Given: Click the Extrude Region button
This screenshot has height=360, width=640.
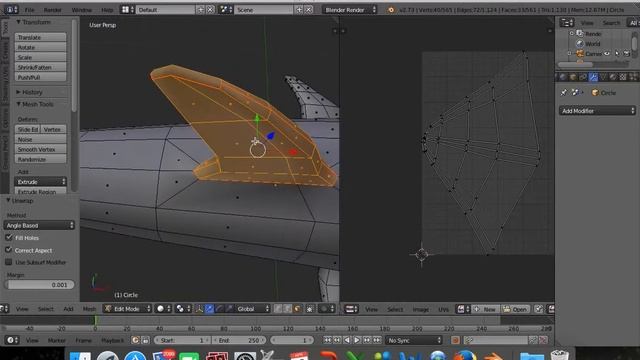Looking at the screenshot, I should pos(40,191).
